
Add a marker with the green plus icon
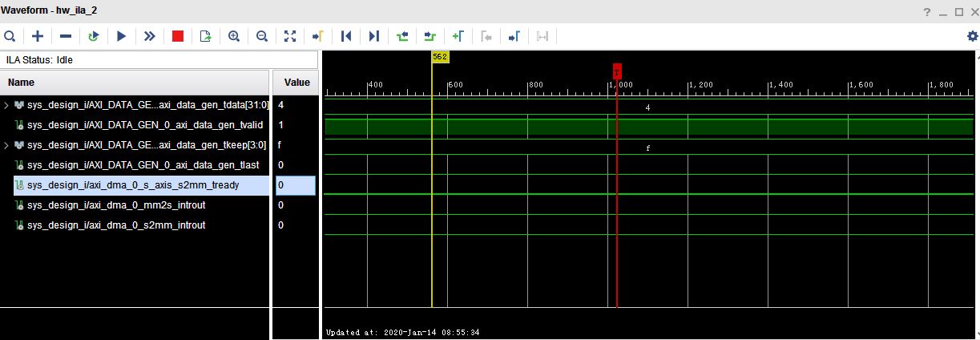coord(458,36)
